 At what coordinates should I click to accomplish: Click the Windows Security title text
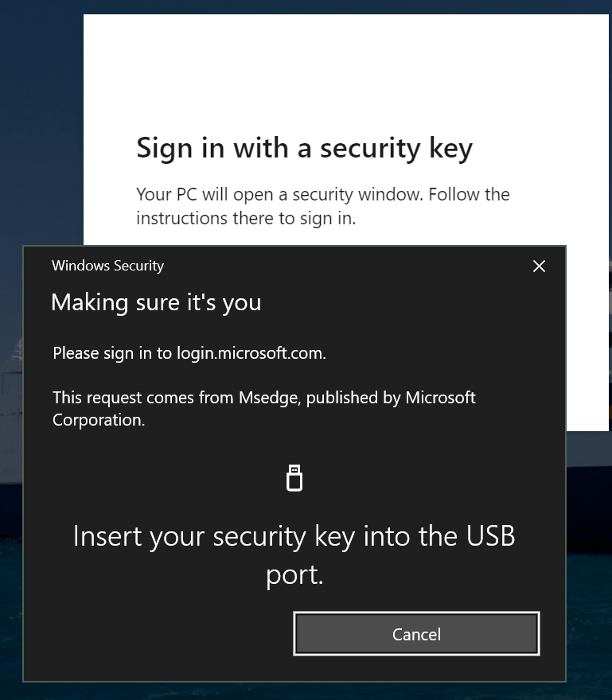[107, 266]
